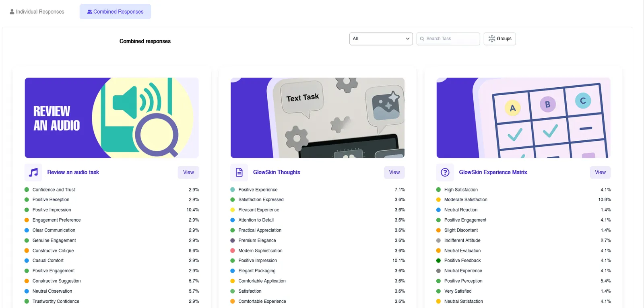Click the Moderate Satisfaction row
Viewport: 644px width, 308px height.
tap(524, 200)
